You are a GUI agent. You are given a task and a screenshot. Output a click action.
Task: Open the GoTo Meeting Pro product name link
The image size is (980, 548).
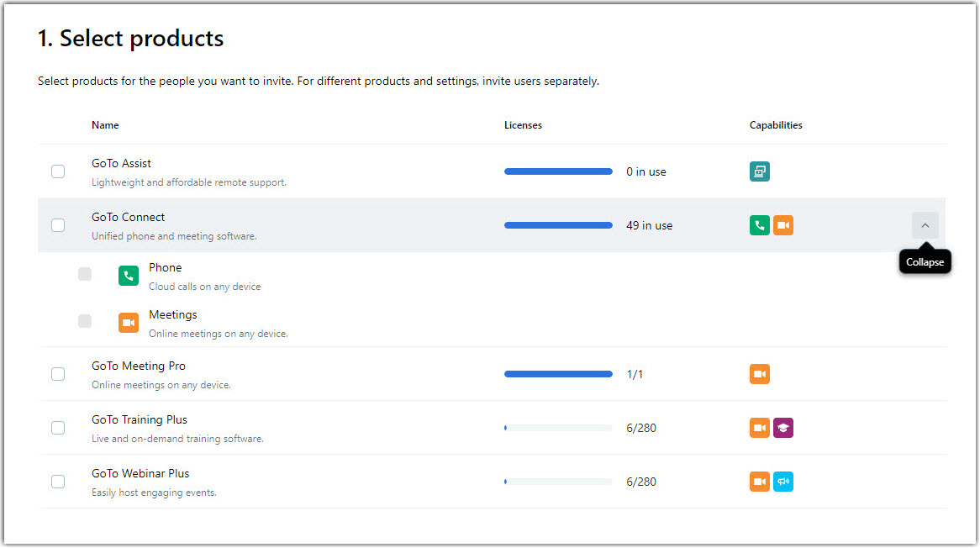pos(138,366)
